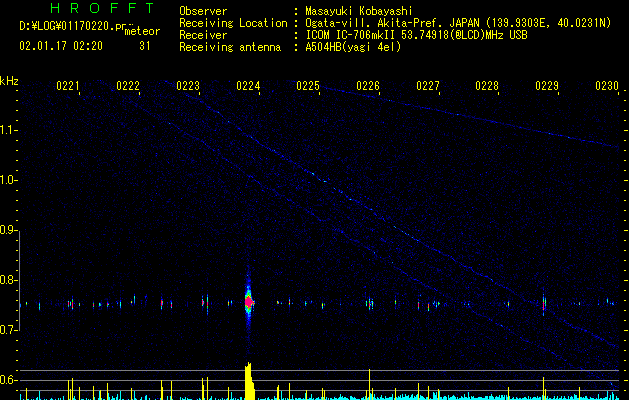Click the 0226 time marker
629x400 pixels.
pyautogui.click(x=368, y=86)
